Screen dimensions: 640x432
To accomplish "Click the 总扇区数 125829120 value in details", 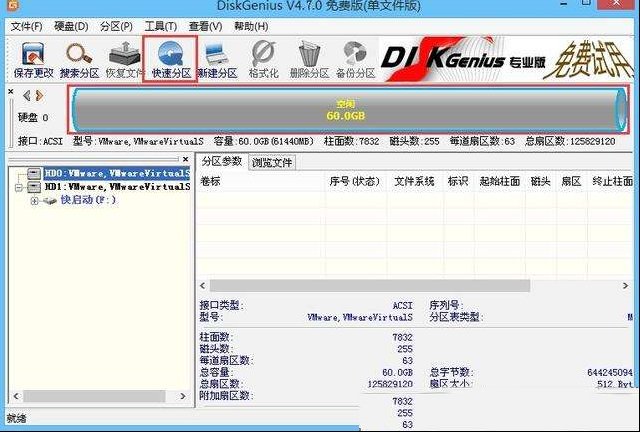I will (390, 384).
